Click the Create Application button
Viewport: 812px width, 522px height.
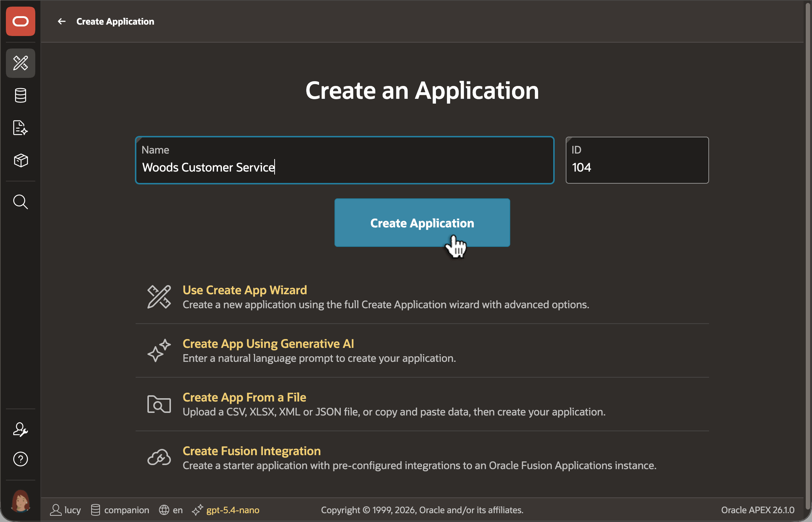pos(422,223)
